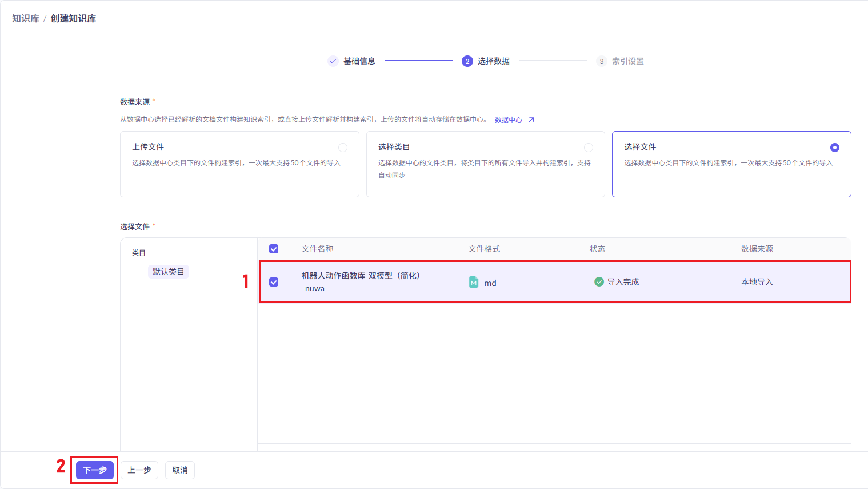Viewport: 868px width, 489px height.
Task: Click the step 2 选择数据 circle icon
Action: click(467, 61)
